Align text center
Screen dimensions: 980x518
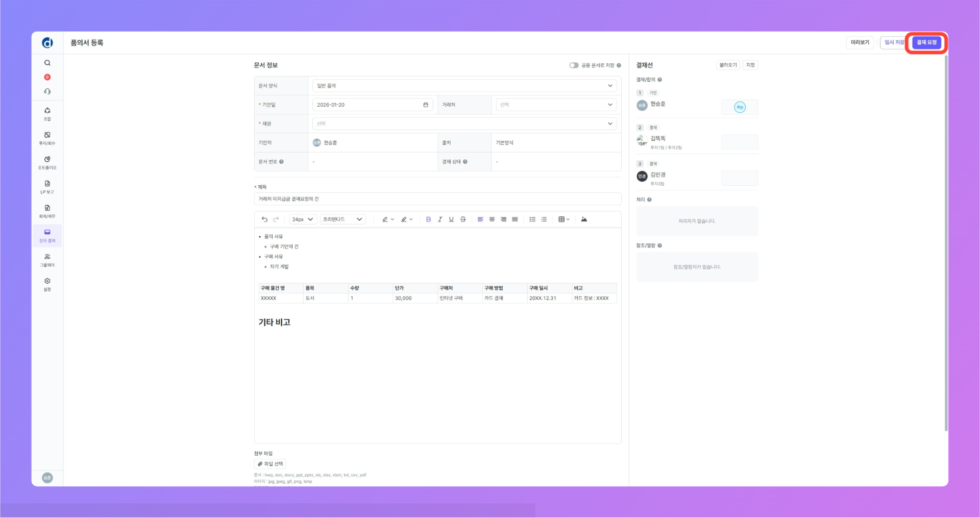[492, 219]
